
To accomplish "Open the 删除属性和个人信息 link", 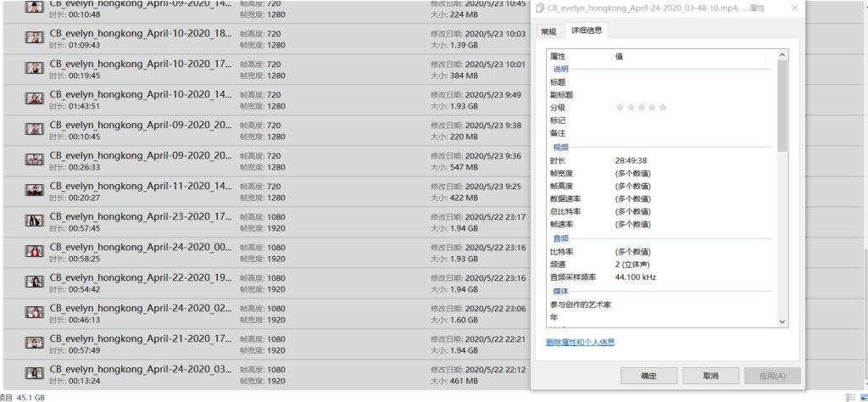I will (580, 342).
